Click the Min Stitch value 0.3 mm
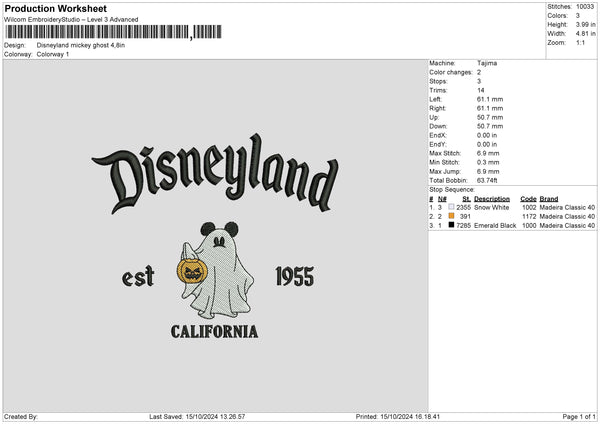Screen dimensions: 600x424 point(488,162)
